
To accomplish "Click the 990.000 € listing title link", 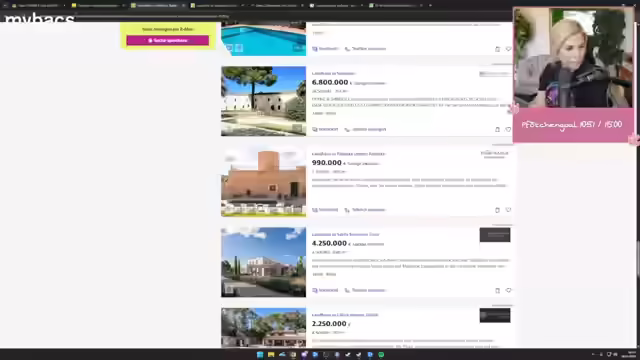I will coord(349,154).
